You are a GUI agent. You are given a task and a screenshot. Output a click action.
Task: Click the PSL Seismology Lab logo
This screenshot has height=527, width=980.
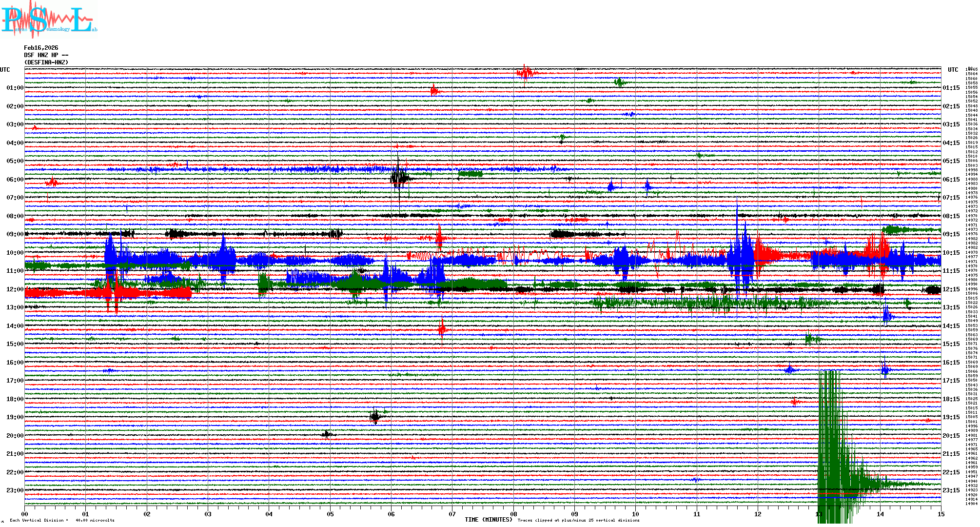coord(49,20)
